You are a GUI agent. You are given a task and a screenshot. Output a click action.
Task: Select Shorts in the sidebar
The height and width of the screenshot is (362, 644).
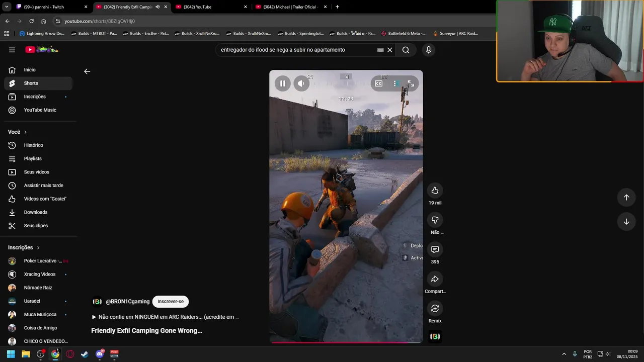tap(38, 83)
